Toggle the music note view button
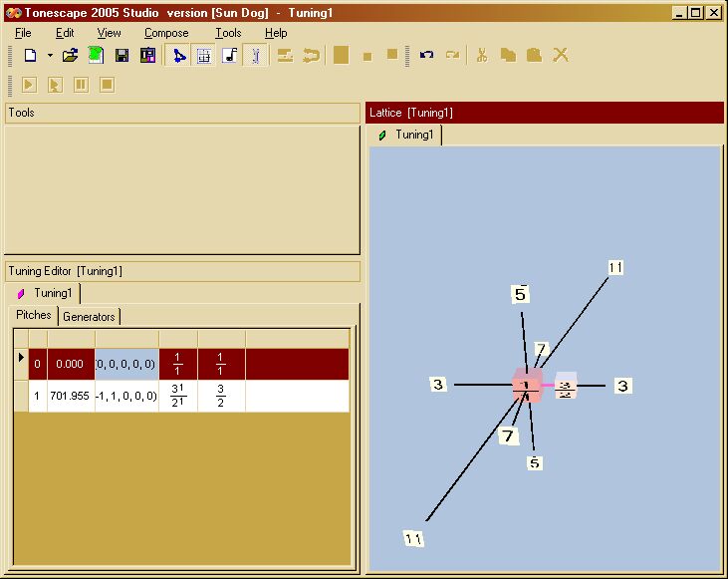The height and width of the screenshot is (579, 728). [230, 56]
